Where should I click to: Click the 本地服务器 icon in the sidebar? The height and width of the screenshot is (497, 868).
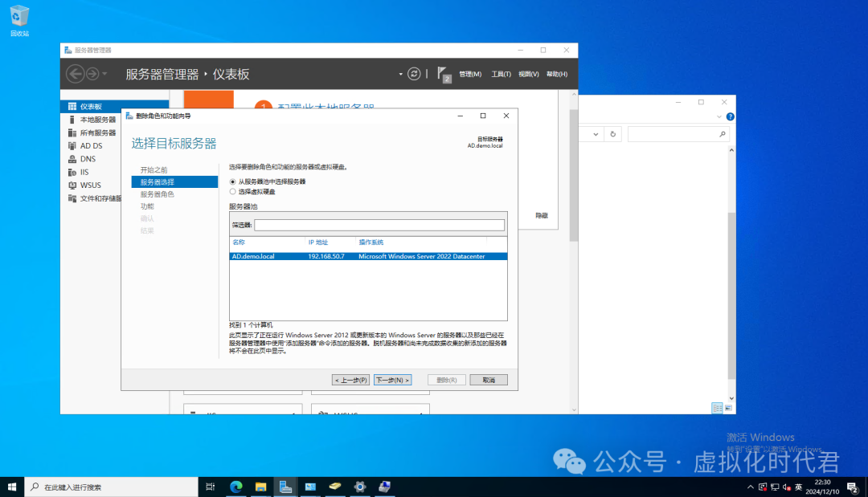[72, 120]
